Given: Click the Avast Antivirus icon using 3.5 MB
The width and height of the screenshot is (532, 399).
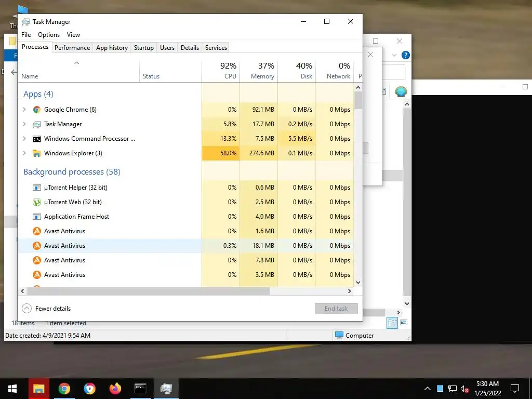Looking at the screenshot, I should [37, 275].
